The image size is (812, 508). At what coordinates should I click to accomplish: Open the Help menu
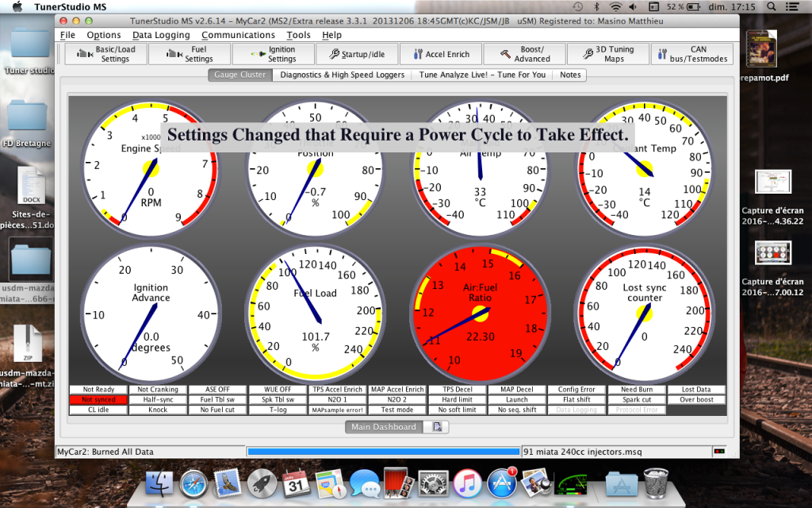[x=331, y=35]
